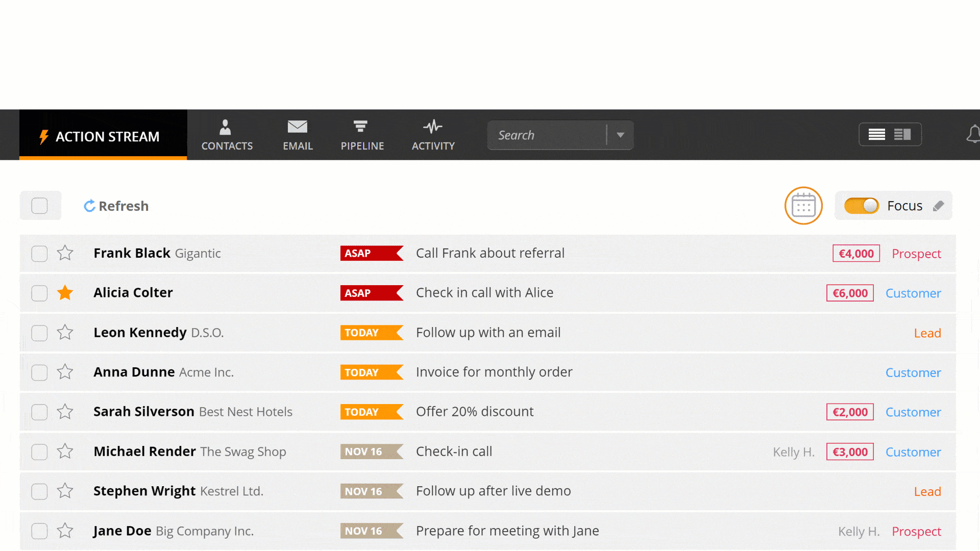This screenshot has height=551, width=980.
Task: Unstar Alicia Colter
Action: (x=65, y=293)
